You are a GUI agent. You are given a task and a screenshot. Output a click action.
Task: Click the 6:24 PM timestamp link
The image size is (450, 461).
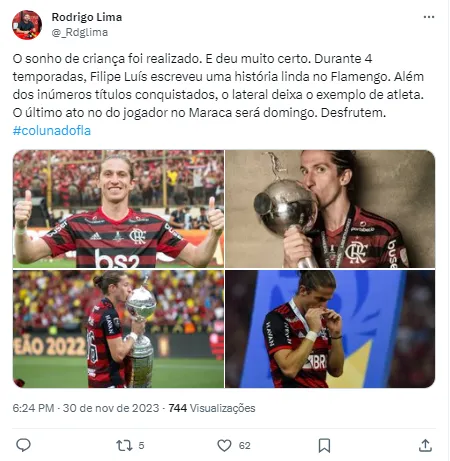33,408
